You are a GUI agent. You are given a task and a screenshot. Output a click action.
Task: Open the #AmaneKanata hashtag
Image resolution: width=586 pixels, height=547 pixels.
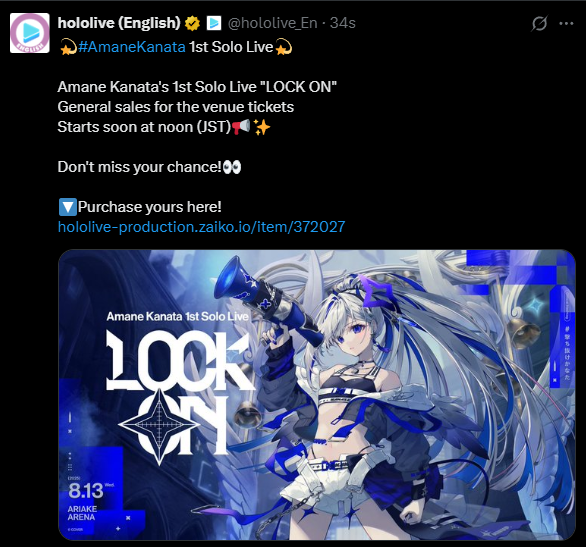[132, 47]
